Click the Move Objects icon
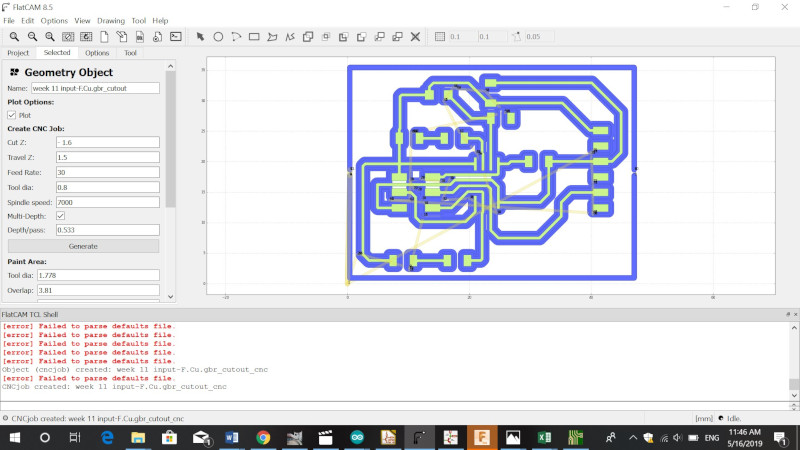Viewport: 800px width, 450px height. (380, 37)
